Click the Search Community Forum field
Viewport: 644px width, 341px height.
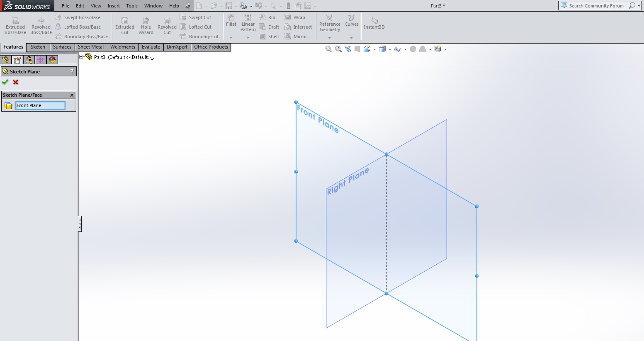(x=596, y=6)
